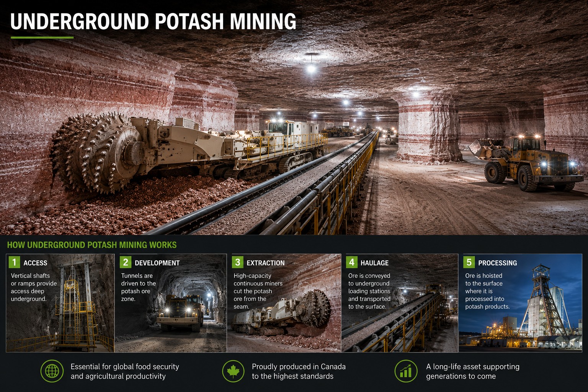Open the Development step tunnel thumbnail
The image size is (588, 392).
[171, 303]
